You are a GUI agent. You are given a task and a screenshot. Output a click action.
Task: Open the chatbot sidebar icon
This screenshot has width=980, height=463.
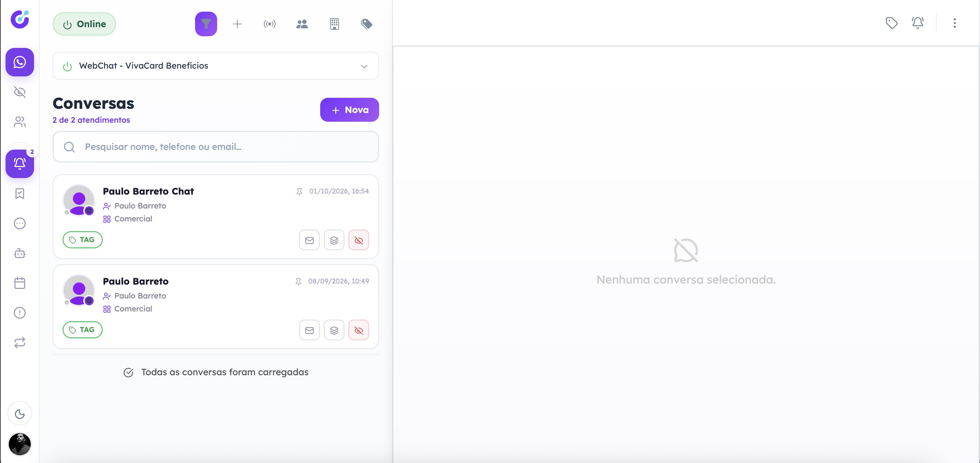[20, 253]
